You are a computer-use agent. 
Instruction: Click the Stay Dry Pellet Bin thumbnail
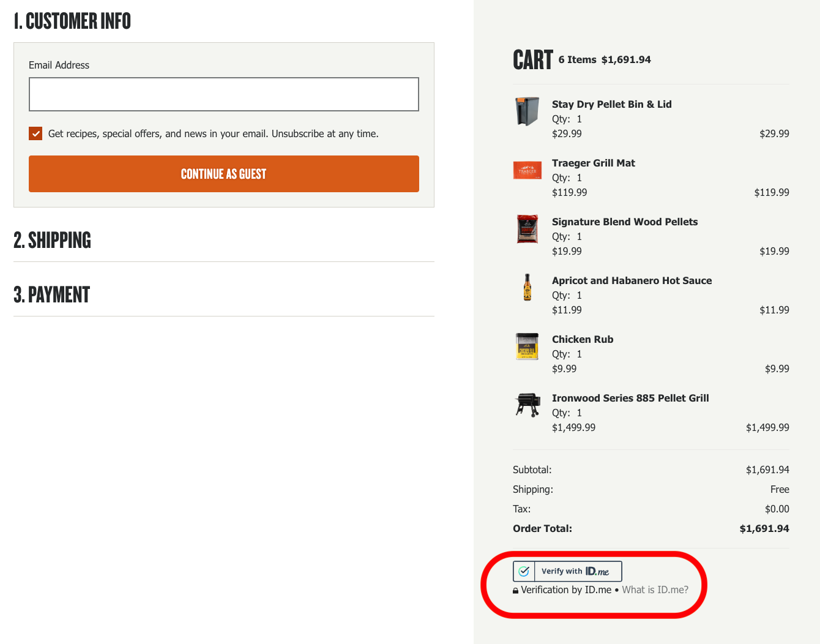[527, 111]
